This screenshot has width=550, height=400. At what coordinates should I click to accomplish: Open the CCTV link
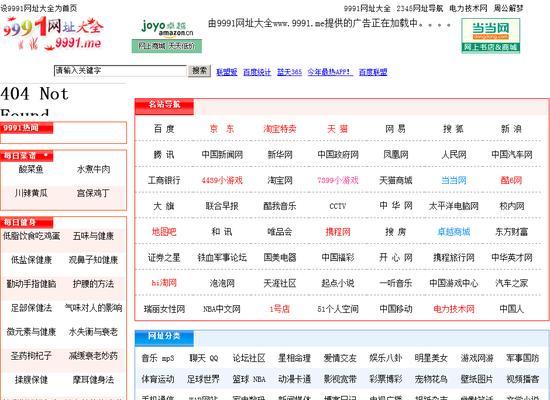pos(337,206)
